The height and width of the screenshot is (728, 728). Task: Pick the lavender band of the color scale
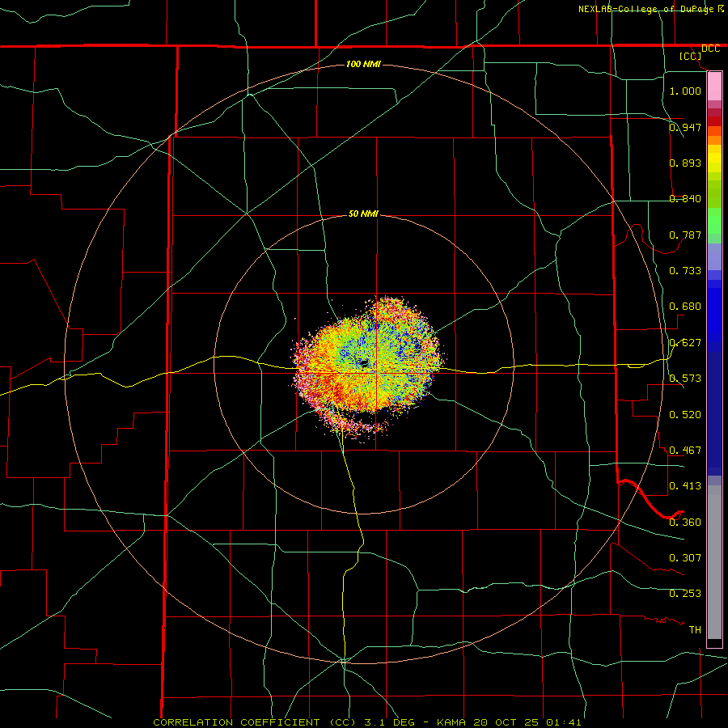point(714,257)
